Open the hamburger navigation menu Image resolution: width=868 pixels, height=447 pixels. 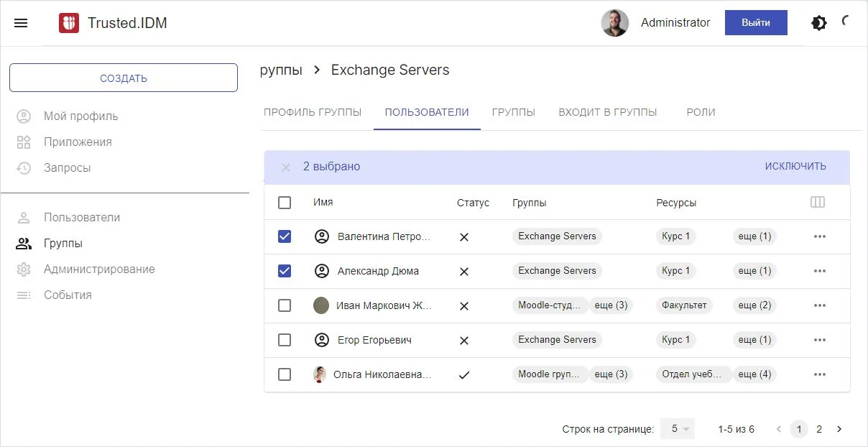coord(21,23)
